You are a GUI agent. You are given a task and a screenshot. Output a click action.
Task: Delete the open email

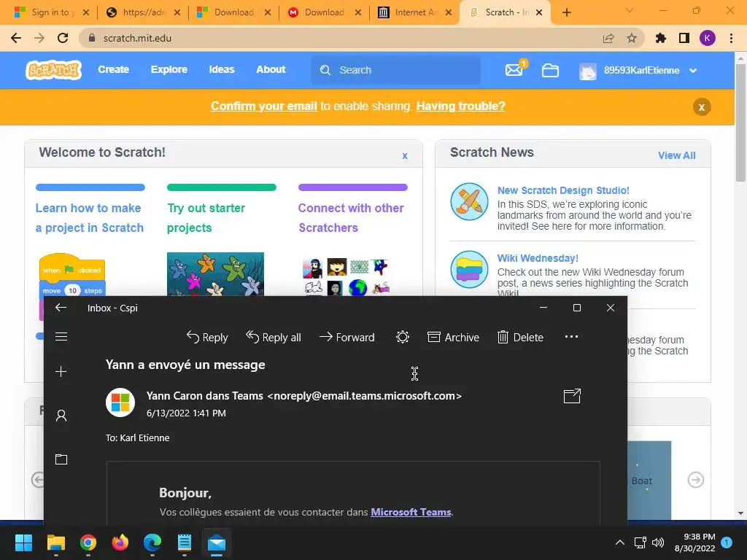(520, 337)
